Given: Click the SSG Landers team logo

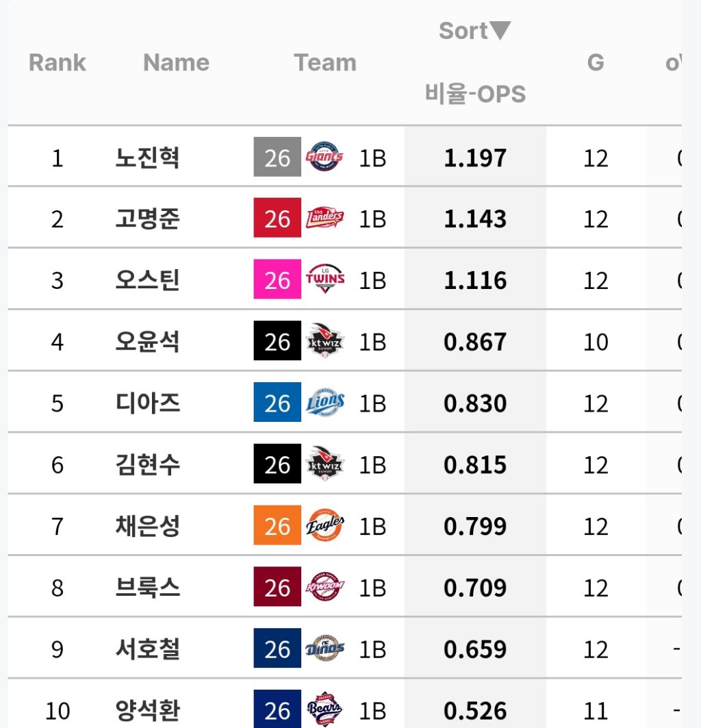Looking at the screenshot, I should [324, 218].
